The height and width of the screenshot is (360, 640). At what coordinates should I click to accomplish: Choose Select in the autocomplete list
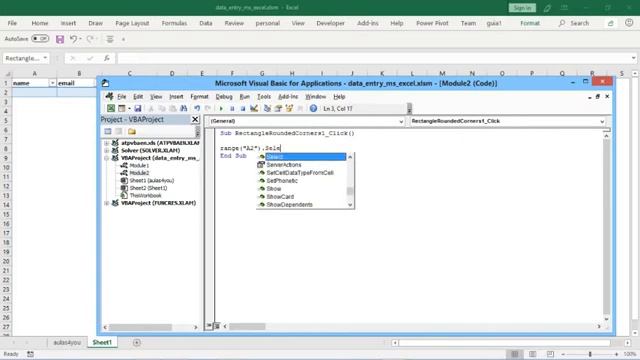coord(305,157)
